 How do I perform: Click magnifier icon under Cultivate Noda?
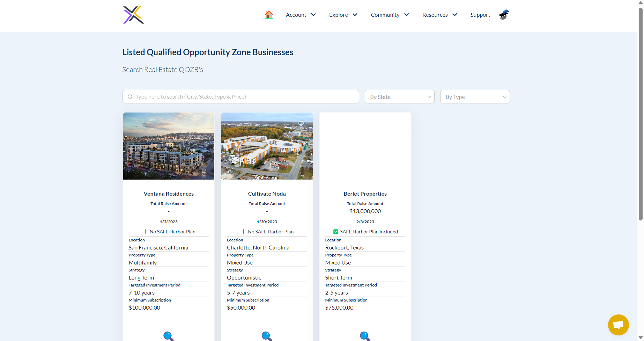pyautogui.click(x=267, y=336)
